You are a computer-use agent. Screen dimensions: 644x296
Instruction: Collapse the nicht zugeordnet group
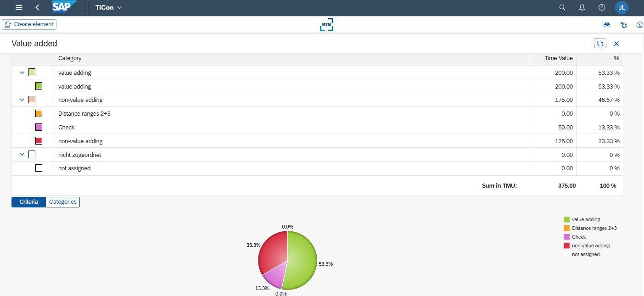coord(22,155)
